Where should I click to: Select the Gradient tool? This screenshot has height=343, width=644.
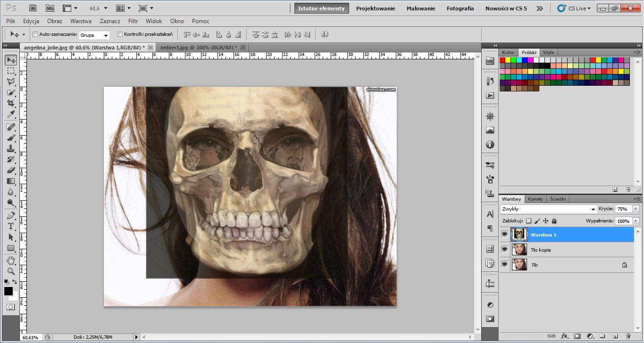pos(10,181)
